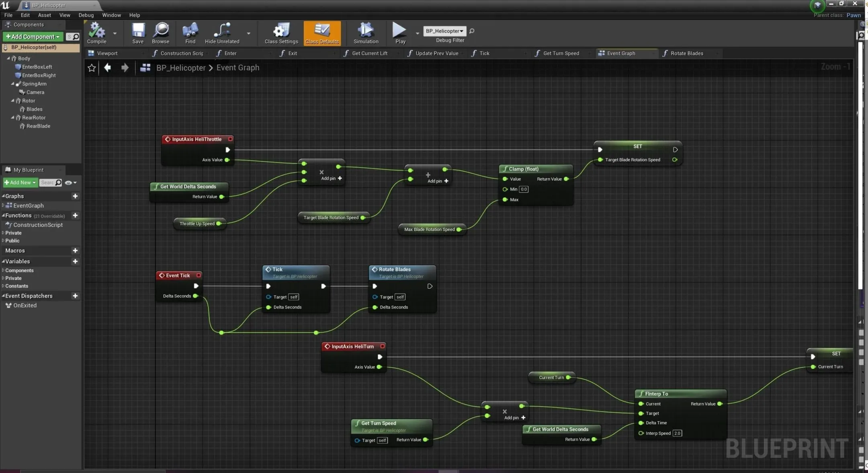Click My Blueprint search field
This screenshot has height=473, width=868.
pyautogui.click(x=47, y=183)
